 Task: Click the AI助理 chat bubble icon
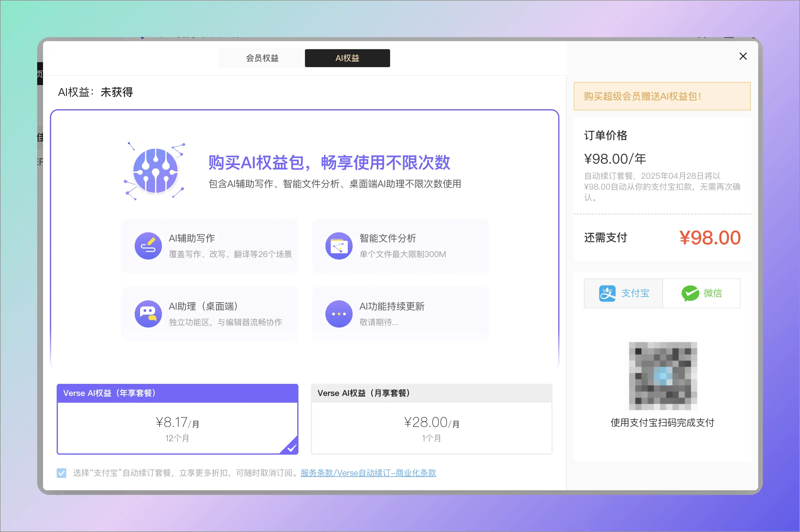tap(148, 314)
